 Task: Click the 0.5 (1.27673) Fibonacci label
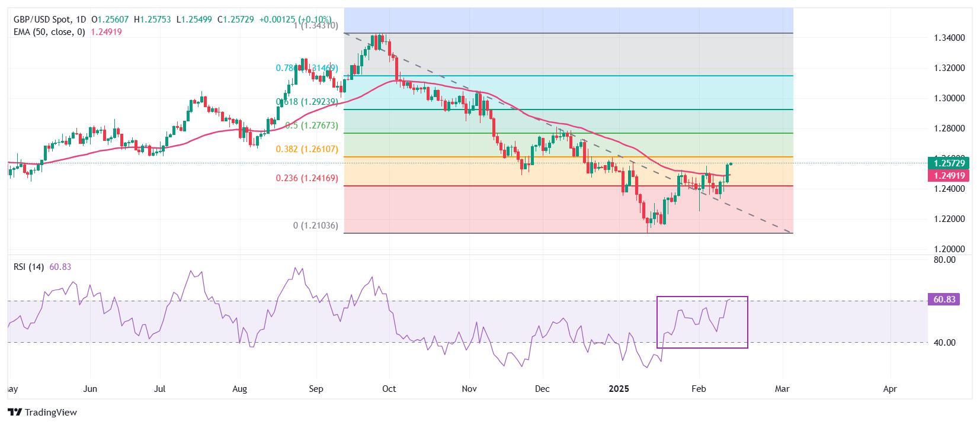point(311,125)
